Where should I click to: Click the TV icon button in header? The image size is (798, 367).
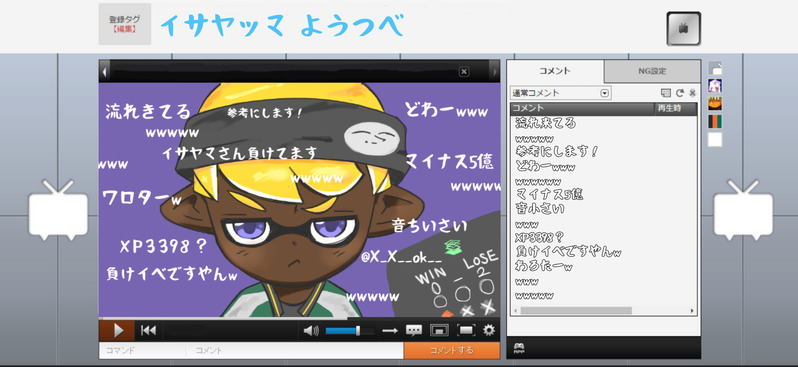point(683,29)
